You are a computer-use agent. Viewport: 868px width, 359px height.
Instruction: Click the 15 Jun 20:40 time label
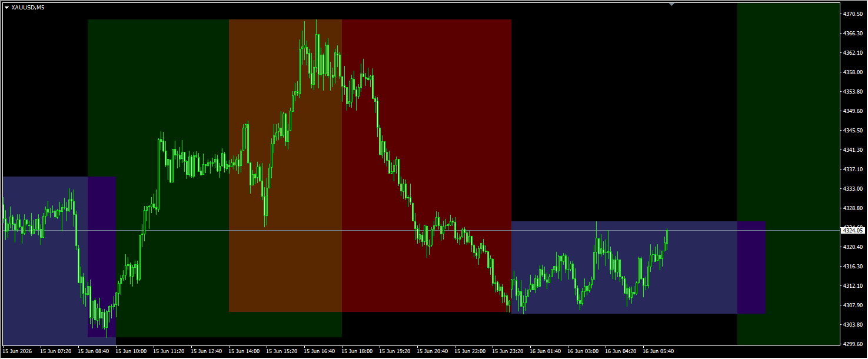pos(432,351)
